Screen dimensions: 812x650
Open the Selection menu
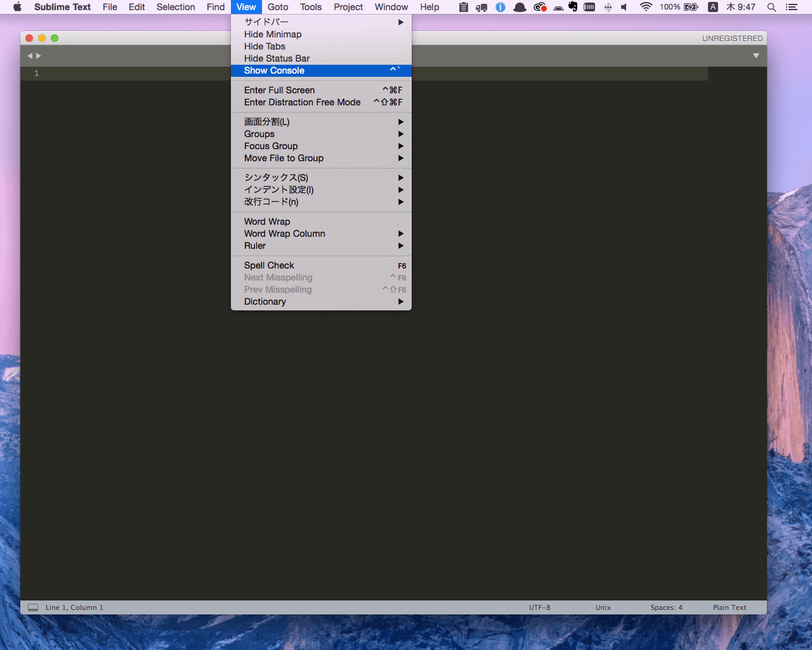(176, 7)
